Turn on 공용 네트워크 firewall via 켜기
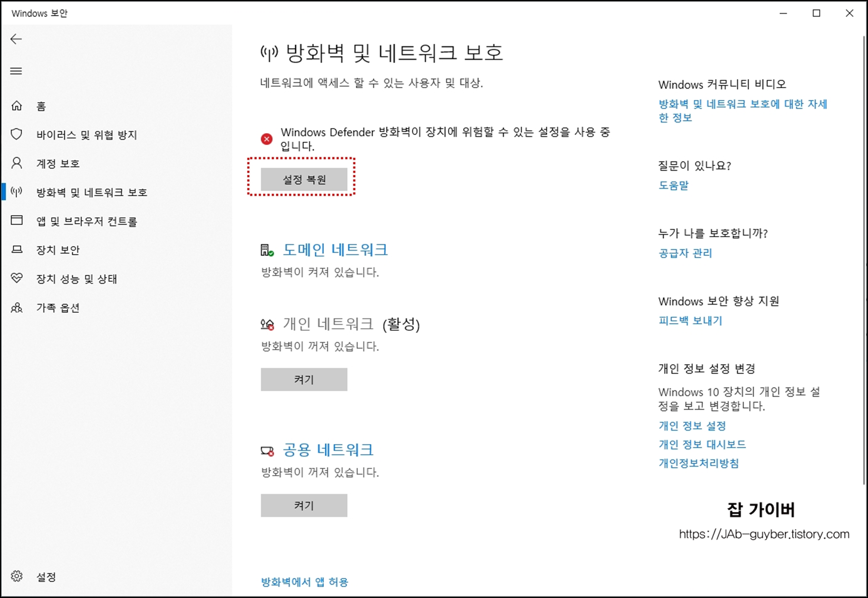 coord(304,505)
